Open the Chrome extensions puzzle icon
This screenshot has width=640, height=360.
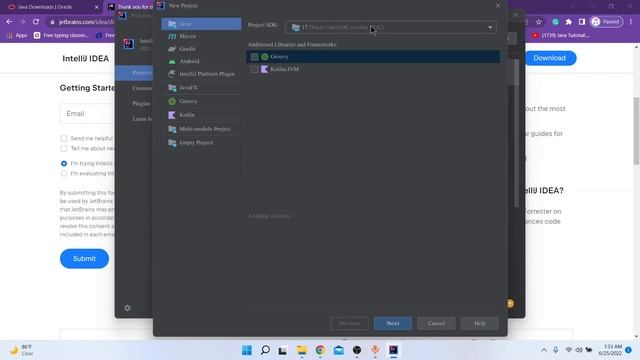click(569, 22)
